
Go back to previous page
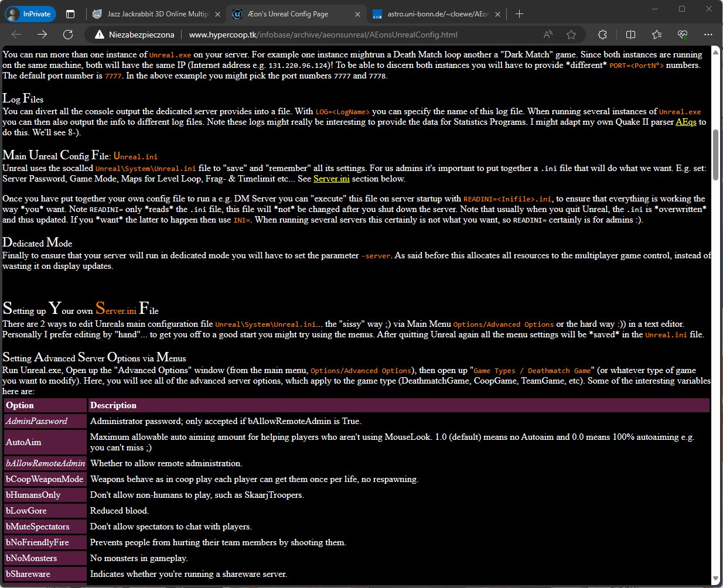pyautogui.click(x=16, y=35)
